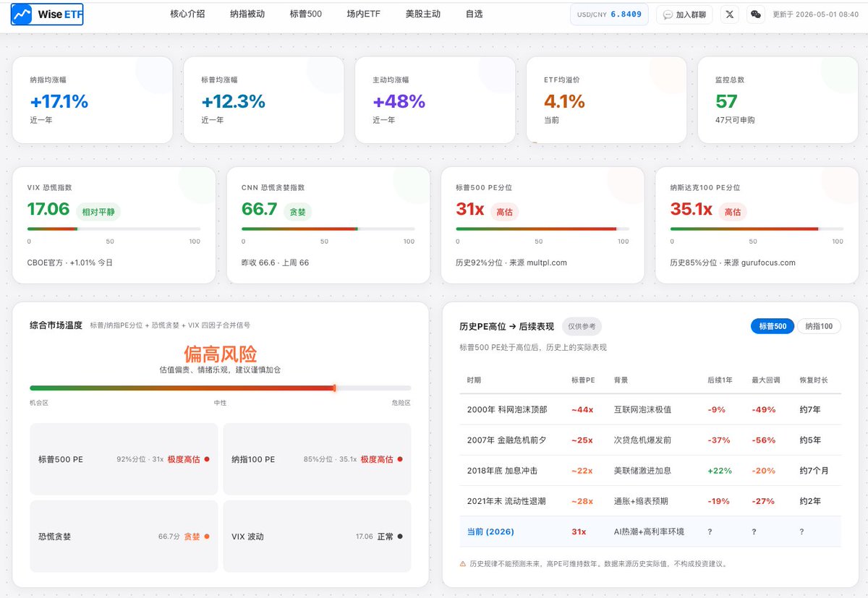Click the 综合市场温度 gauge marker
868x598 pixels.
334,388
